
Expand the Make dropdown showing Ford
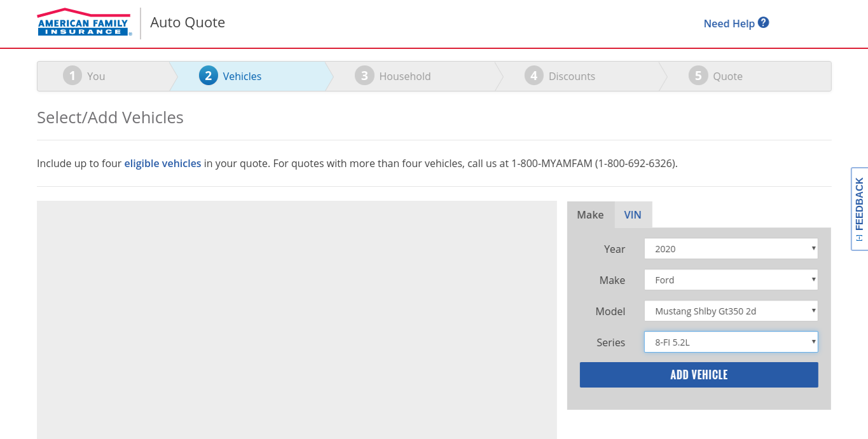[x=731, y=280]
